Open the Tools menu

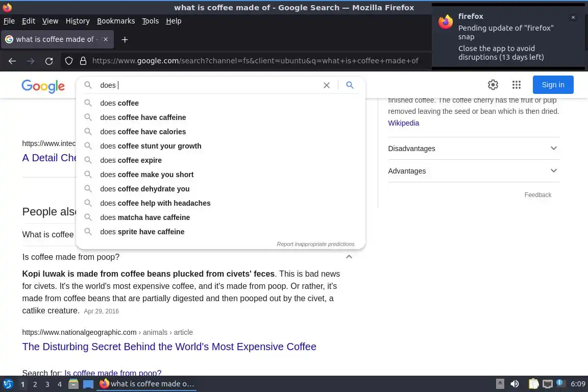[151, 21]
